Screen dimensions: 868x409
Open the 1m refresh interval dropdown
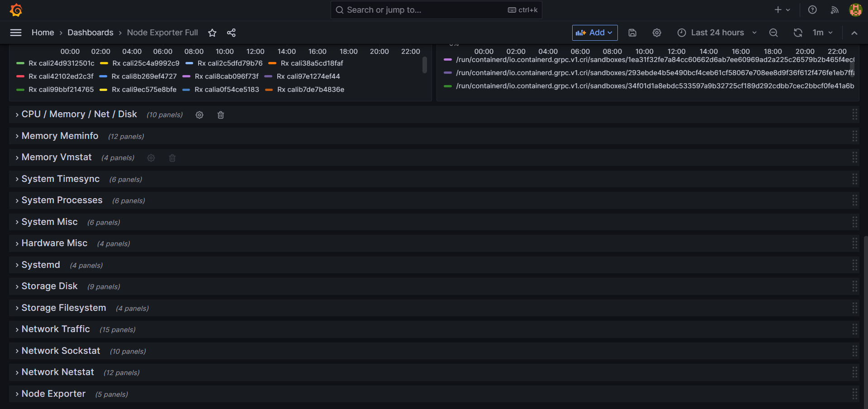(823, 33)
